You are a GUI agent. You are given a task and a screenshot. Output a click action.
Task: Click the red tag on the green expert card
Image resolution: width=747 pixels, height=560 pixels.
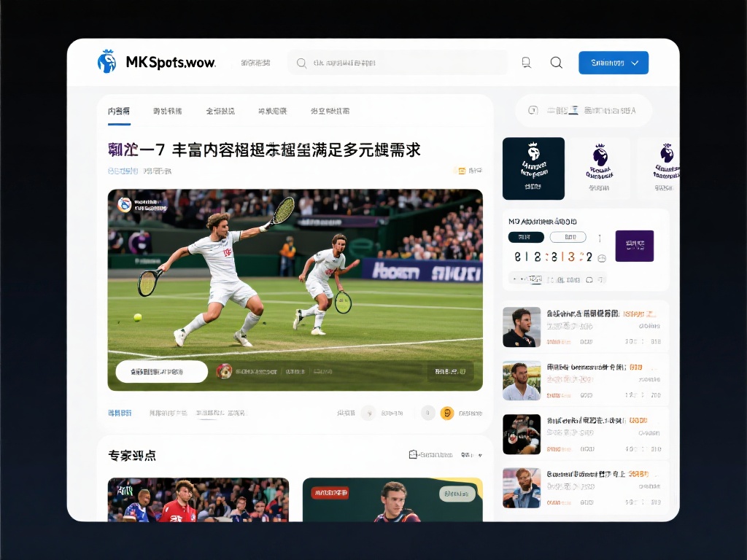(330, 494)
